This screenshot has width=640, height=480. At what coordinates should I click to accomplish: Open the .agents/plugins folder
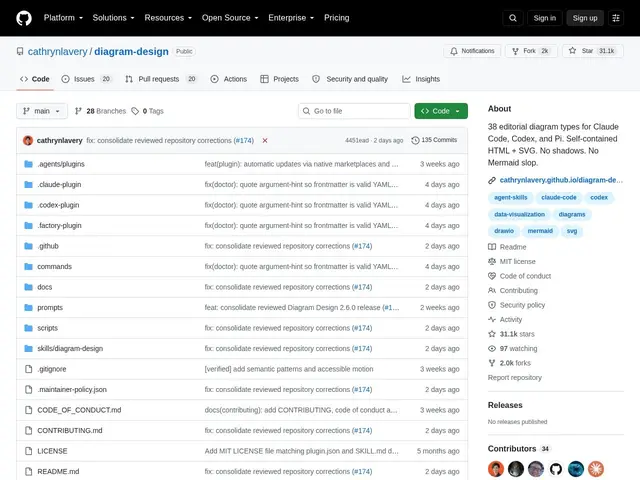61,164
